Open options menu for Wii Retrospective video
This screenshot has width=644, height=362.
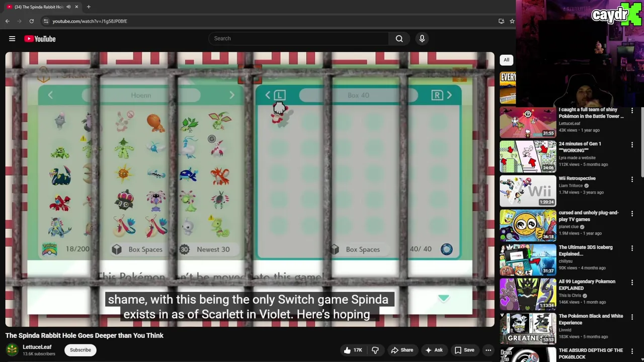pyautogui.click(x=632, y=179)
